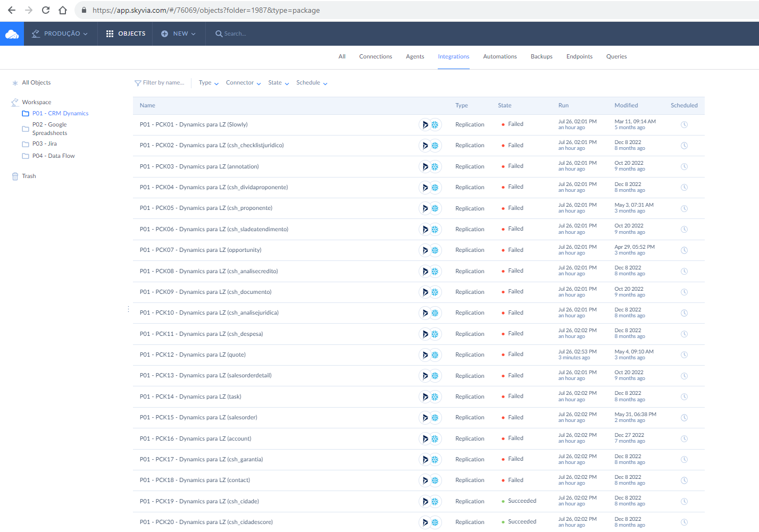Screen dimensions: 759x532
Task: Open PCK19 (csh_cidade) package
Action: (x=199, y=502)
